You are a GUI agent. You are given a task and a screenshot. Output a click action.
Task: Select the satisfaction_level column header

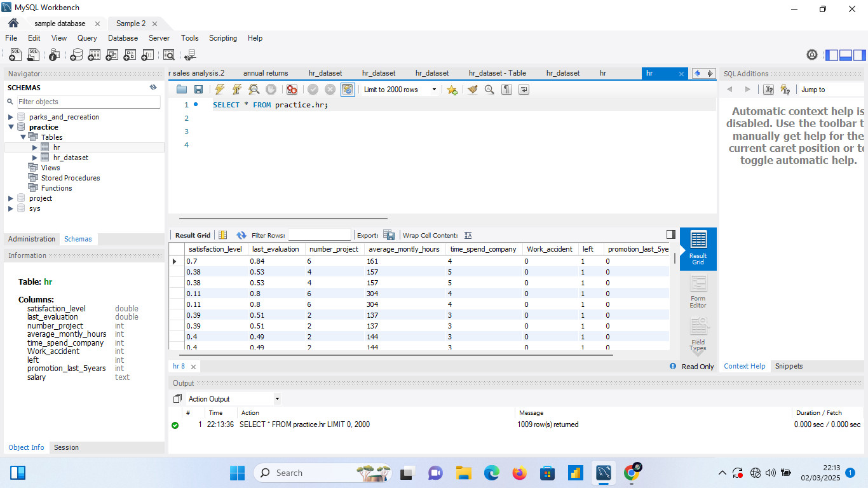pos(215,249)
